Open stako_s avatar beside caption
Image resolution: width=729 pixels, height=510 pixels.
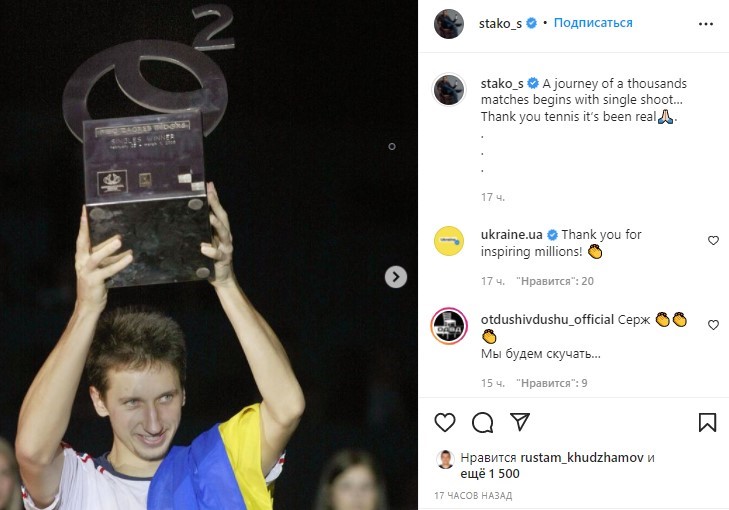pyautogui.click(x=449, y=89)
